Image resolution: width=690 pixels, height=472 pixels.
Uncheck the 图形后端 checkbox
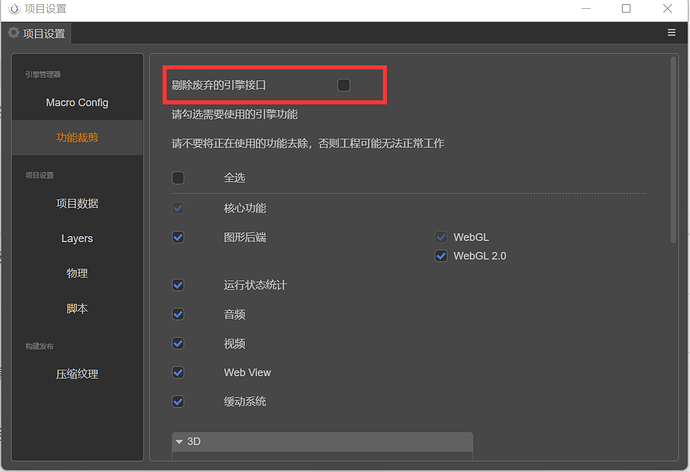(178, 237)
